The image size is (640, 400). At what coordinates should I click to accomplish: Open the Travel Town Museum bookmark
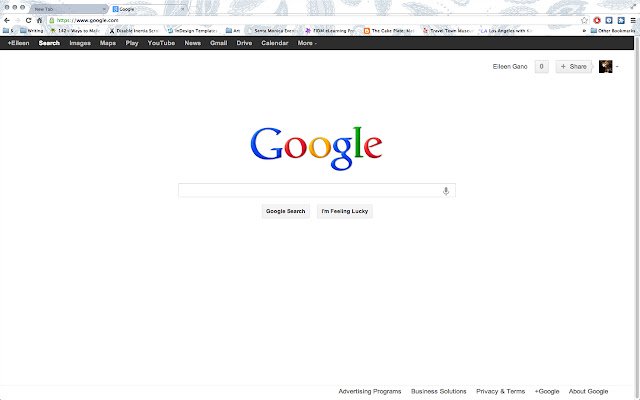(448, 31)
